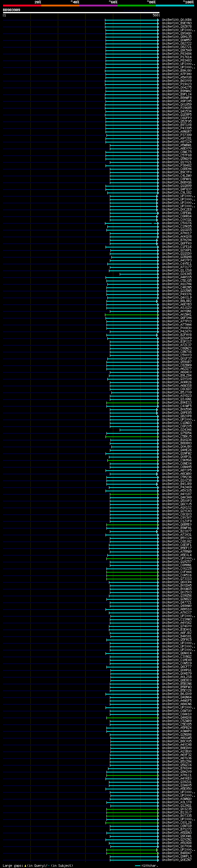
Task: Pick the UniRef100_Q9A2V9 subject label
Action: pyautogui.click(x=177, y=772)
